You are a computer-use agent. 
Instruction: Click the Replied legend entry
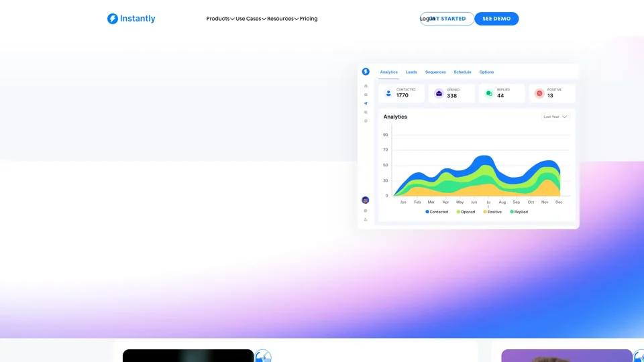point(519,212)
